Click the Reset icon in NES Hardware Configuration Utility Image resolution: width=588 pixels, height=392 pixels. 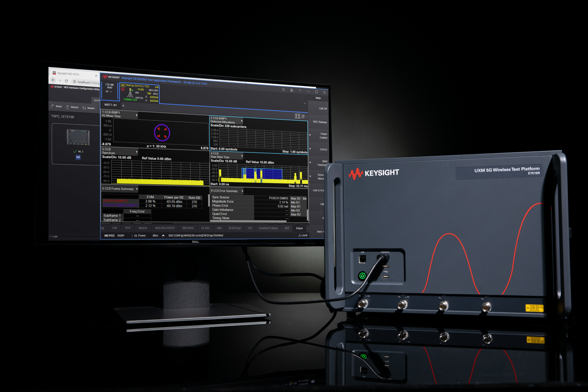(x=56, y=106)
